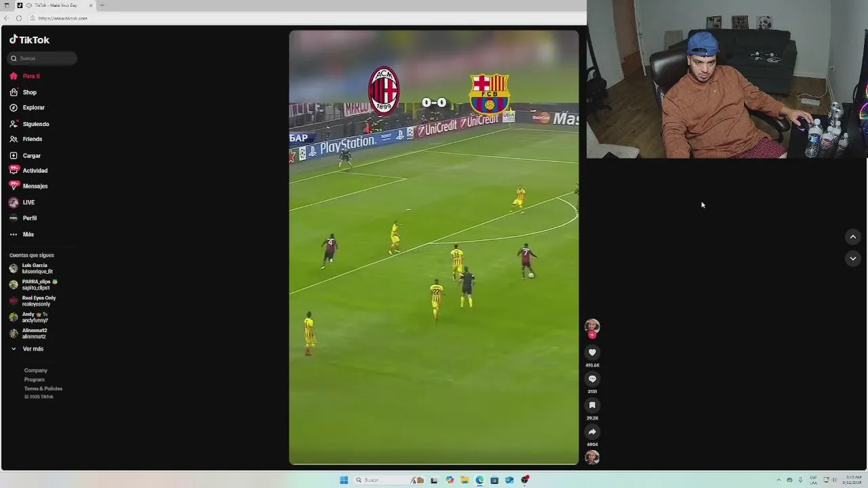Image resolution: width=868 pixels, height=488 pixels.
Task: Open Luis Garcia's followed account
Action: coord(33,268)
